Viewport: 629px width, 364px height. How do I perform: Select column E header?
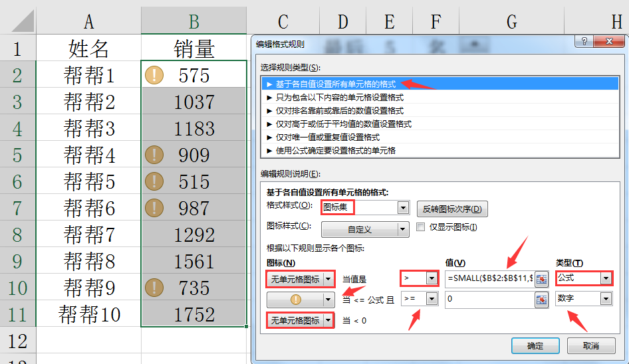pos(389,21)
